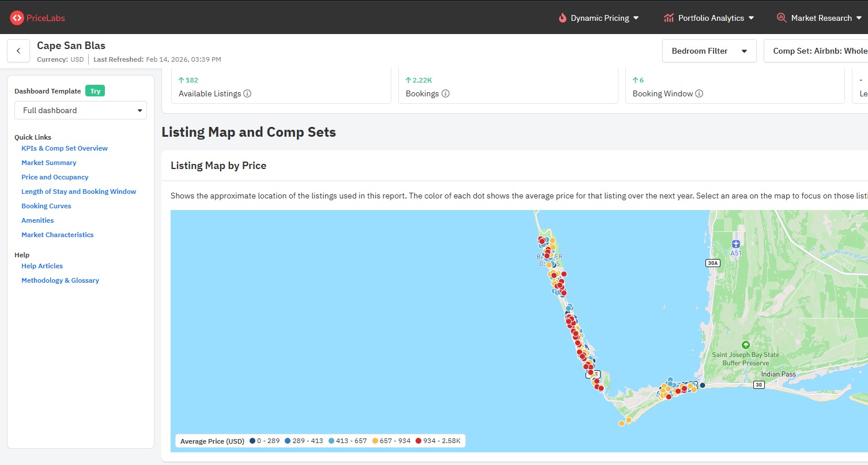868x465 pixels.
Task: Click the Portfolio Analytics chart icon
Action: tap(669, 18)
